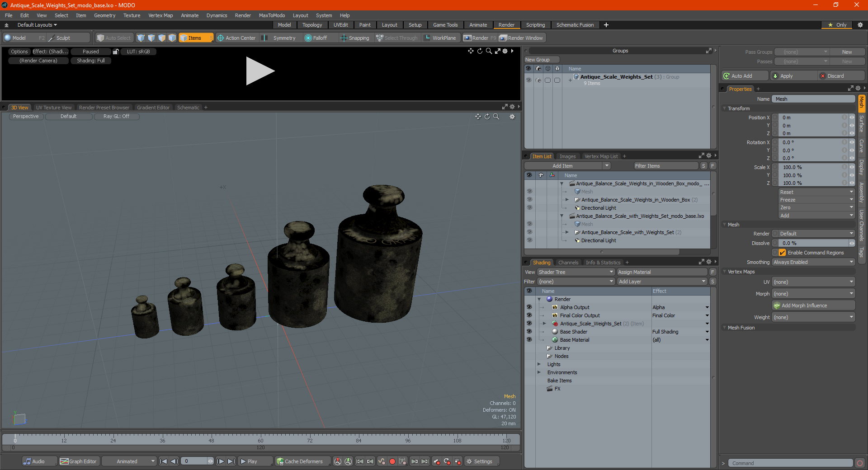Image resolution: width=868 pixels, height=470 pixels.
Task: Open the Render Window
Action: pyautogui.click(x=521, y=38)
